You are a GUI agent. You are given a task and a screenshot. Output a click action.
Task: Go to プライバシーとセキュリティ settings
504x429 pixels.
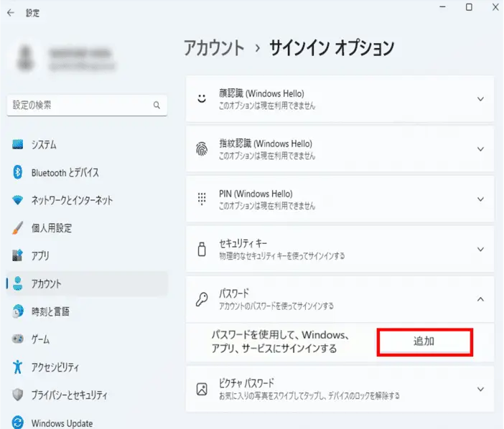69,395
